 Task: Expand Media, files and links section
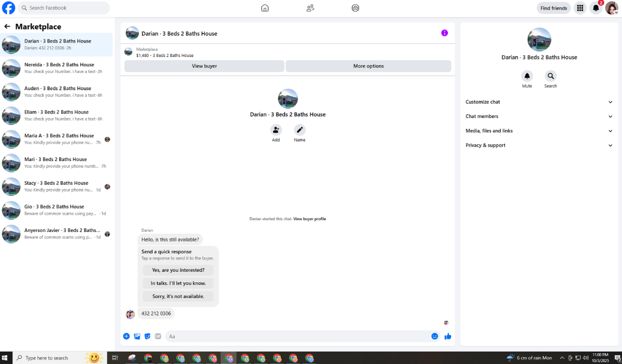click(539, 131)
